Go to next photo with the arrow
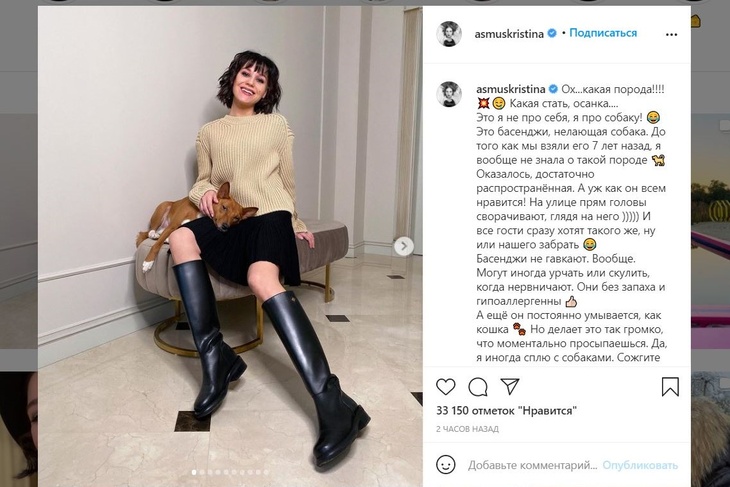This screenshot has height=487, width=730. [403, 246]
